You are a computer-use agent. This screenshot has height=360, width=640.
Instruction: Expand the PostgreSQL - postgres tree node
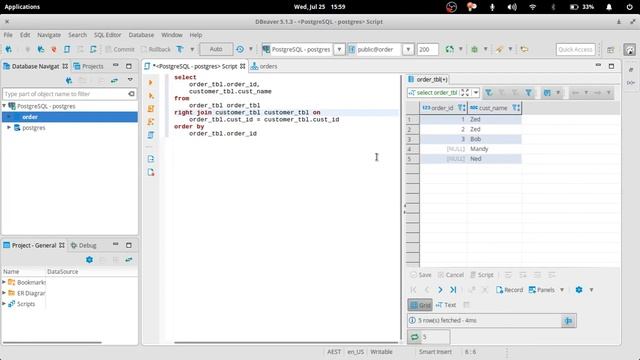4,106
